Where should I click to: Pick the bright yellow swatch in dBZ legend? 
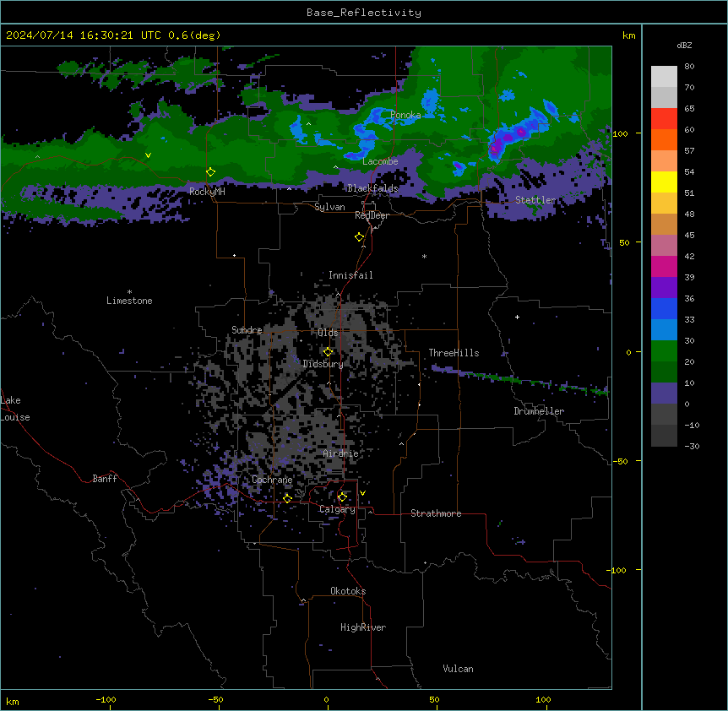pos(664,182)
